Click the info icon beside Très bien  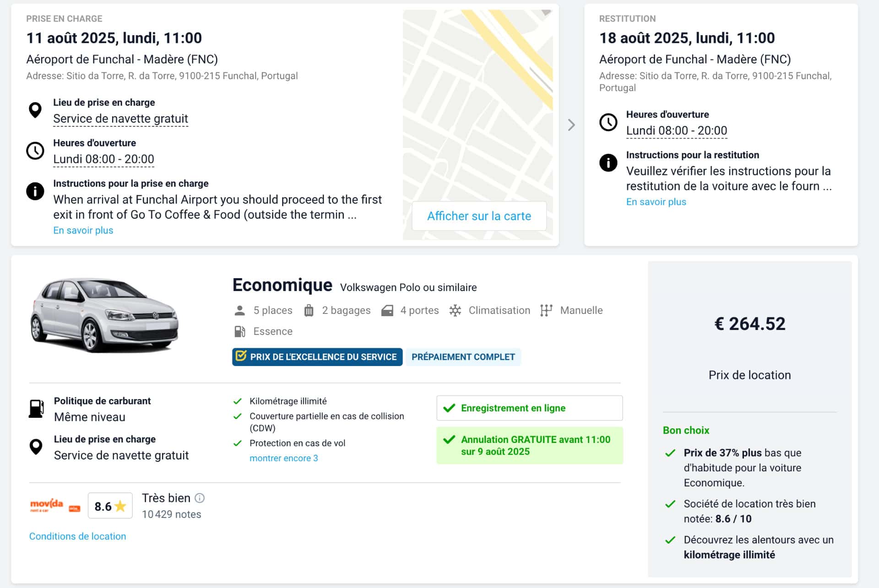tap(200, 498)
